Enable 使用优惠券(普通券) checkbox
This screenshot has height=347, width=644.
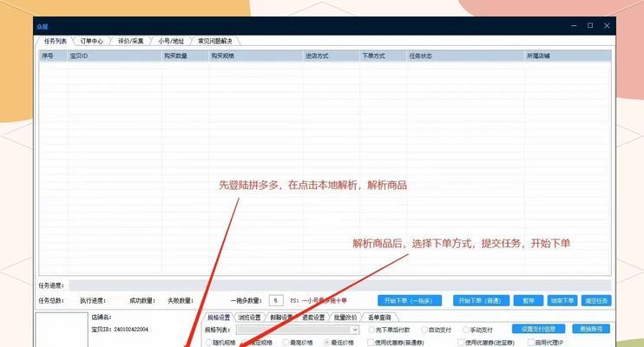[x=396, y=343]
